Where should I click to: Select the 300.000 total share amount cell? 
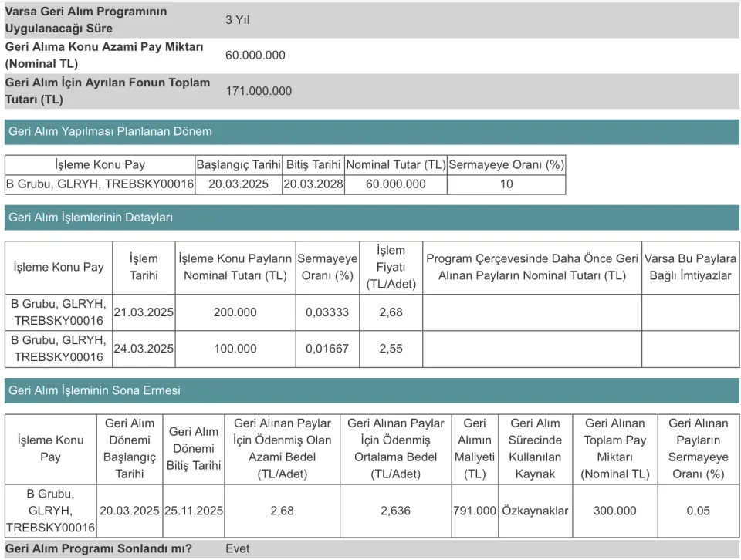[615, 511]
